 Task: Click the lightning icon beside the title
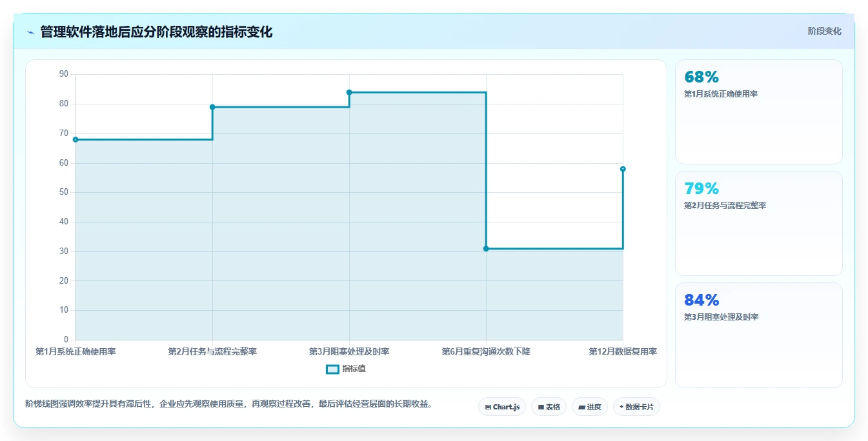click(x=31, y=32)
